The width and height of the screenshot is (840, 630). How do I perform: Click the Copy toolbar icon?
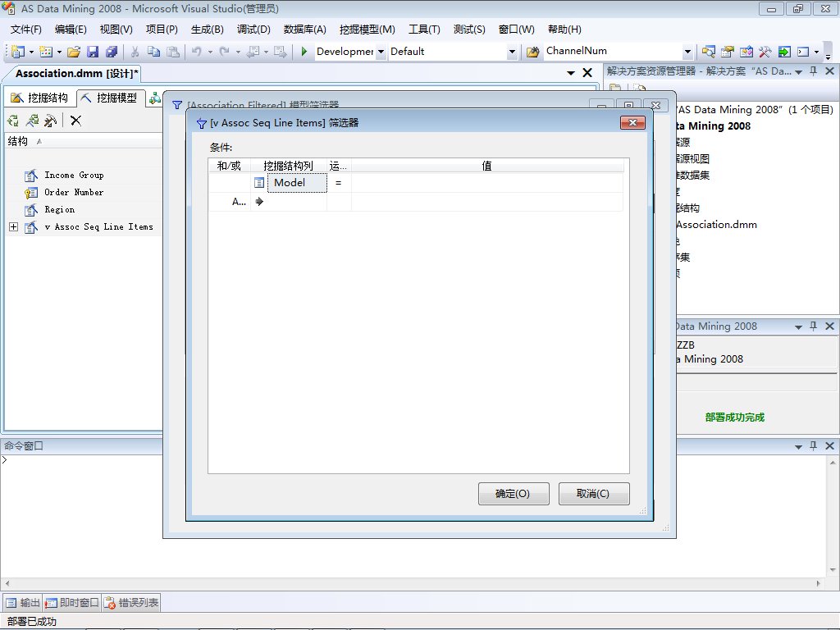pos(153,52)
